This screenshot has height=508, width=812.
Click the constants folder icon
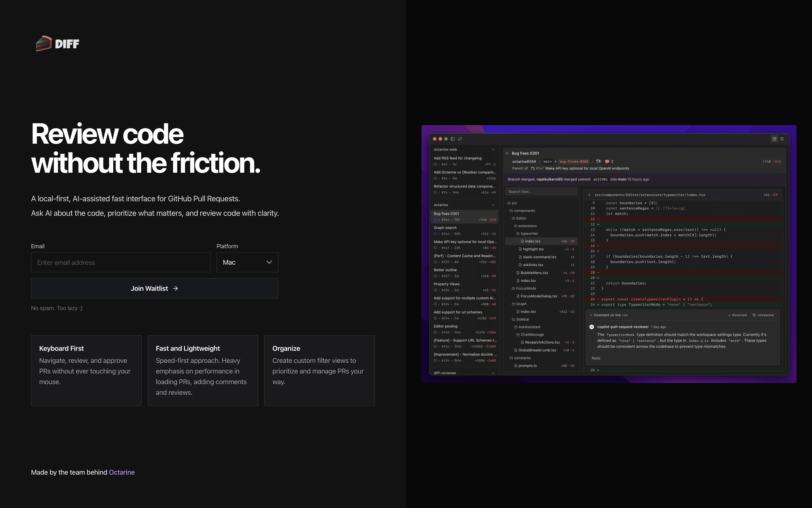[511, 358]
